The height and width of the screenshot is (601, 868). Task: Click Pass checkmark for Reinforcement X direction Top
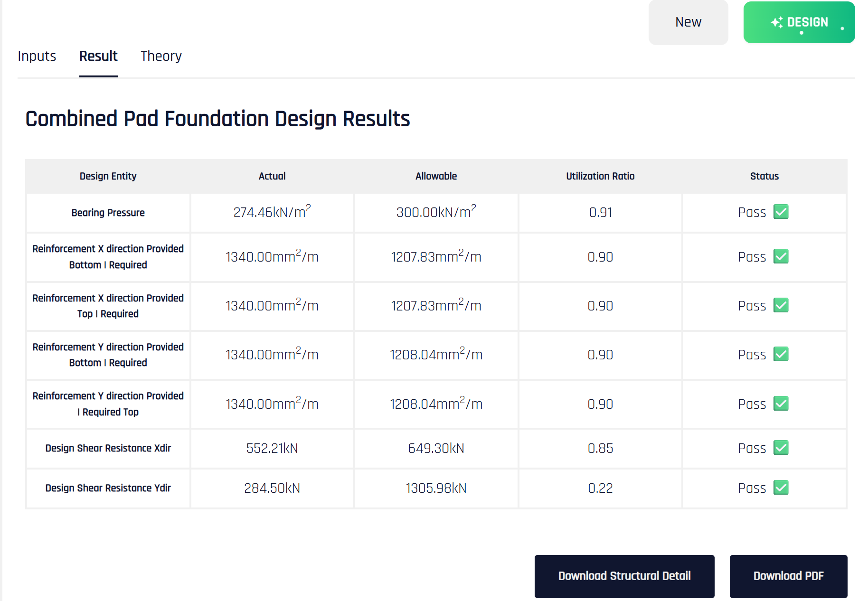click(x=781, y=305)
